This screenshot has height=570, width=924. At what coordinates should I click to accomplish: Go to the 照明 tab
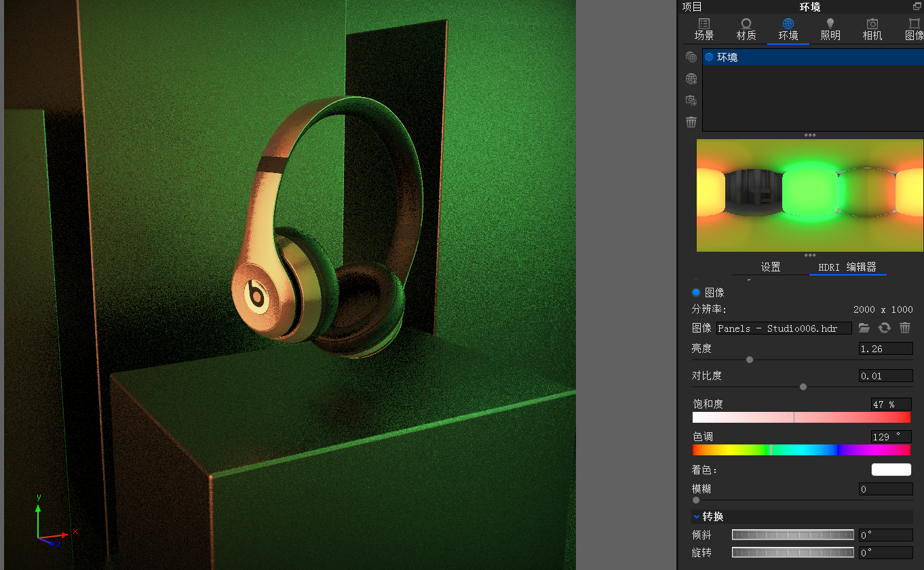point(830,30)
